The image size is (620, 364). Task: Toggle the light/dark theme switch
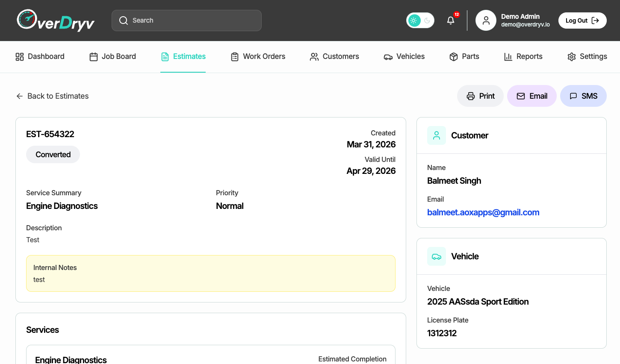click(x=420, y=21)
